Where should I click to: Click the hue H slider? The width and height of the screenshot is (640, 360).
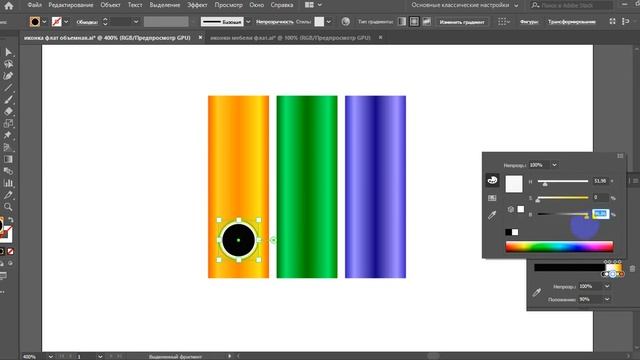(563, 181)
